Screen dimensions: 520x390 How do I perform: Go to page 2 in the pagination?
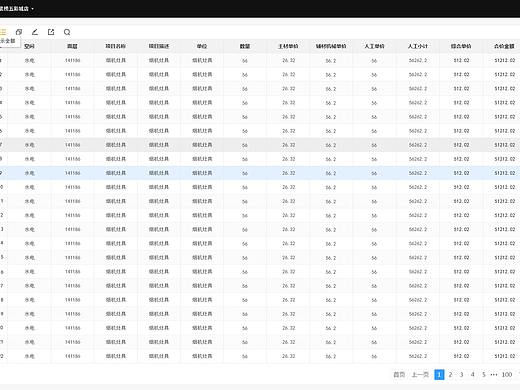click(x=450, y=375)
